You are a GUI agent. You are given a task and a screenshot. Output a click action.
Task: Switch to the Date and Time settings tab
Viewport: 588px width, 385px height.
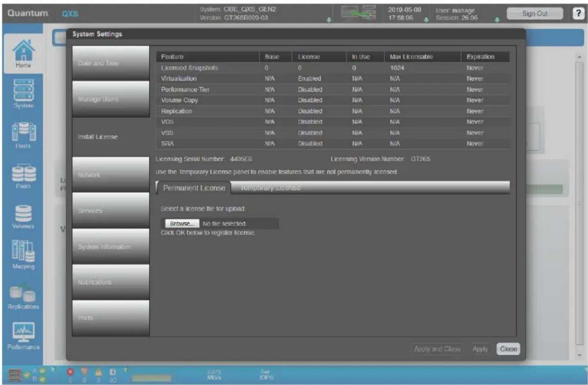click(111, 64)
